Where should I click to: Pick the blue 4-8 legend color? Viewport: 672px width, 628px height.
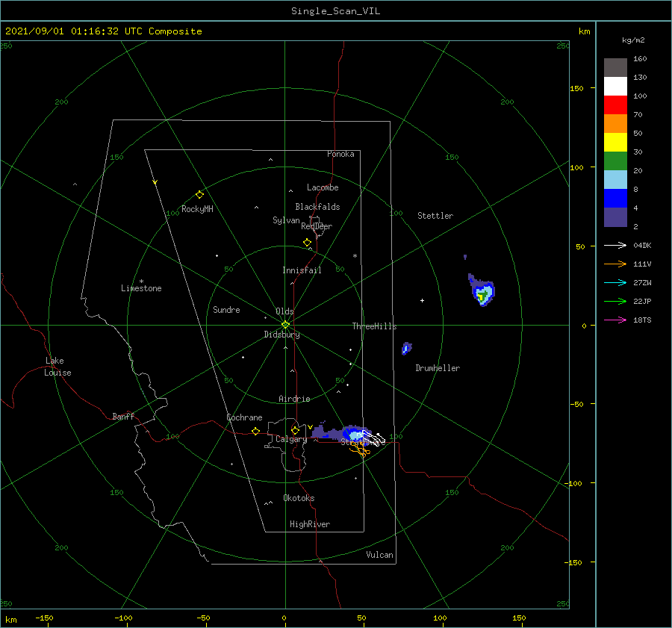615,198
